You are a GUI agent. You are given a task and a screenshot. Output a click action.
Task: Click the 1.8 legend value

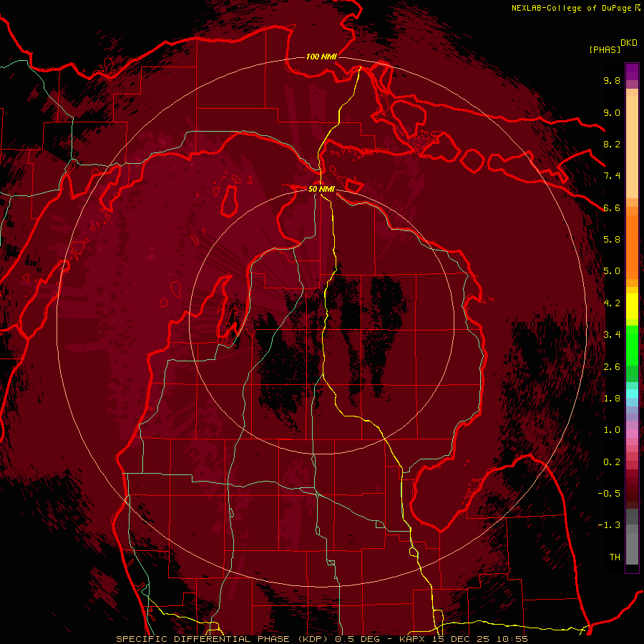(612, 399)
